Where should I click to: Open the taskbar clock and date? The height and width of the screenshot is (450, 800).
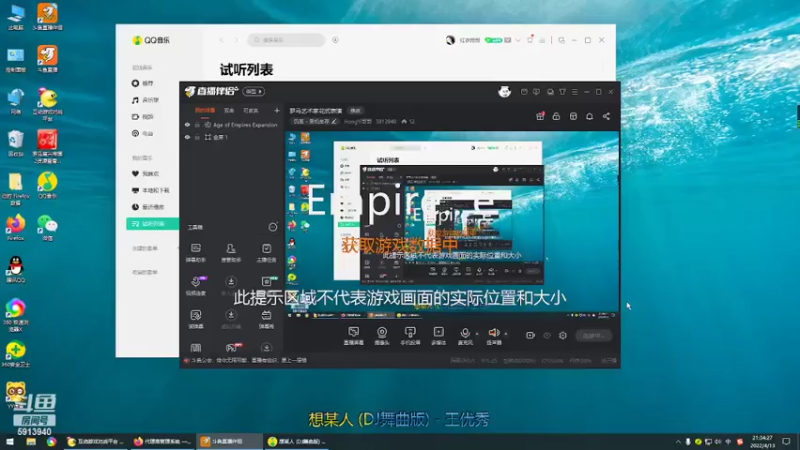pos(762,442)
